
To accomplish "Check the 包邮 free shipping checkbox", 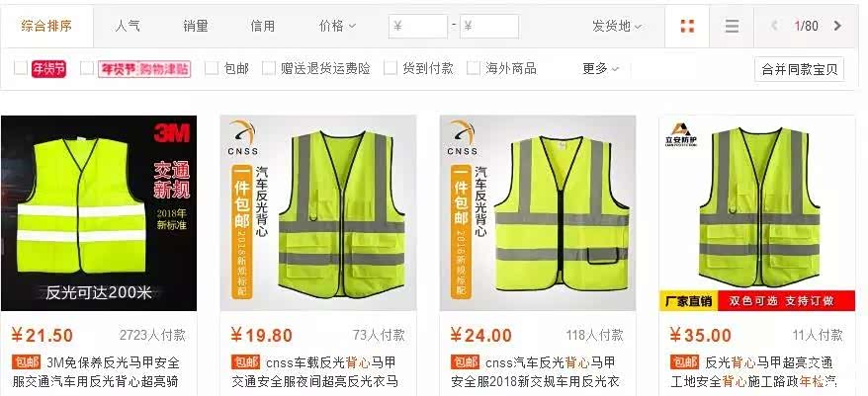I will click(x=212, y=68).
